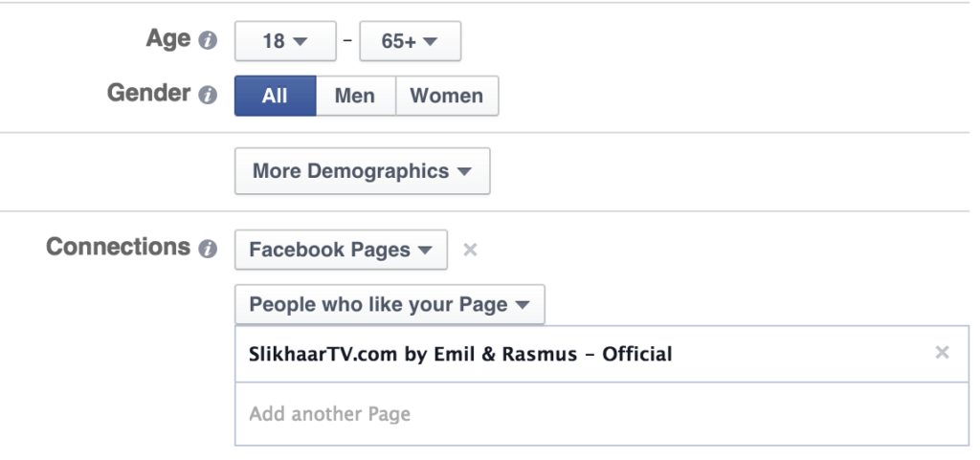This screenshot has width=980, height=460.
Task: Select All genders
Action: coord(275,96)
